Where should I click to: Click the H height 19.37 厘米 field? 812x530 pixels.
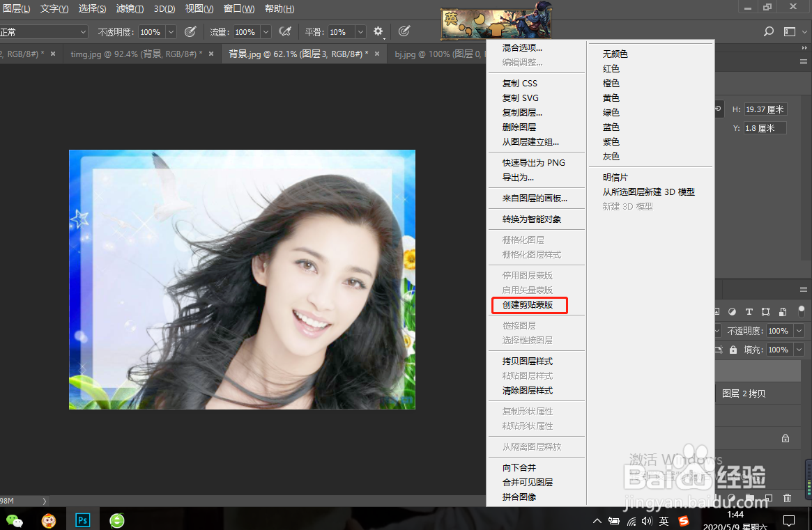click(765, 109)
